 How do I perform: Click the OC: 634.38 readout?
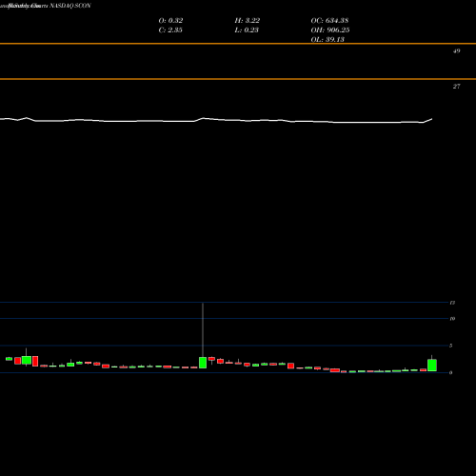pos(329,21)
